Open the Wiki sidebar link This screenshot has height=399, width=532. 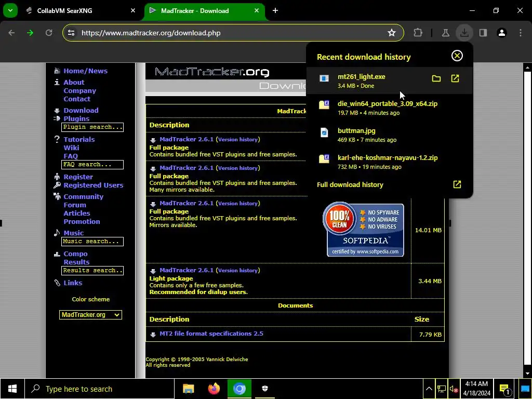(x=71, y=148)
